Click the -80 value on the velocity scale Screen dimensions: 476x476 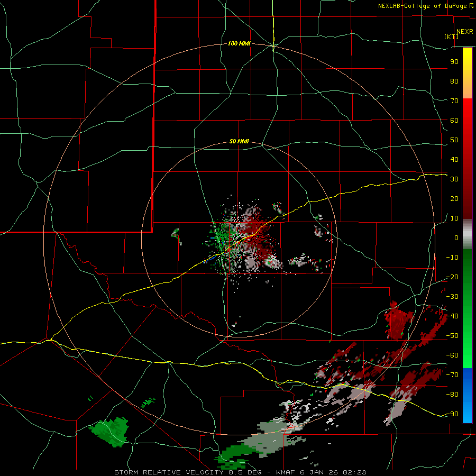point(452,395)
